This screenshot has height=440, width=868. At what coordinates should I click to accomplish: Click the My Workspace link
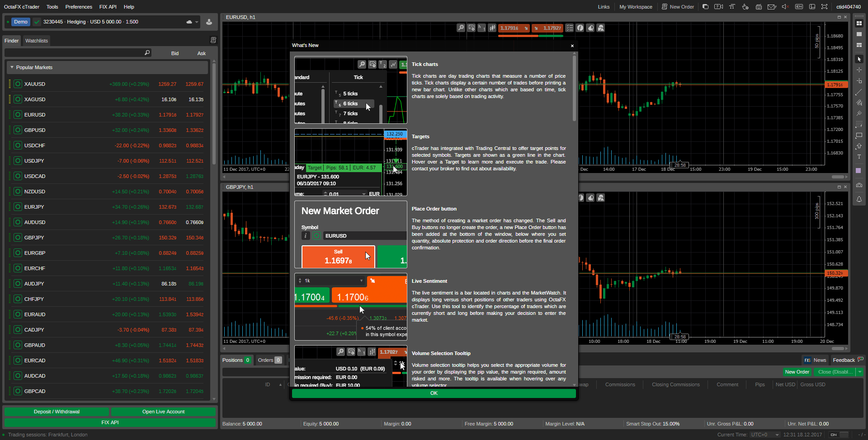click(x=636, y=7)
